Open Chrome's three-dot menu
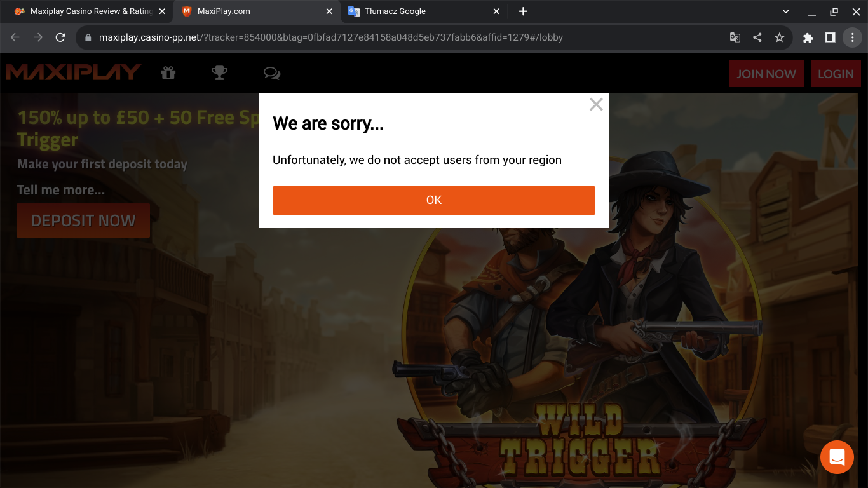This screenshot has height=488, width=868. point(852,37)
